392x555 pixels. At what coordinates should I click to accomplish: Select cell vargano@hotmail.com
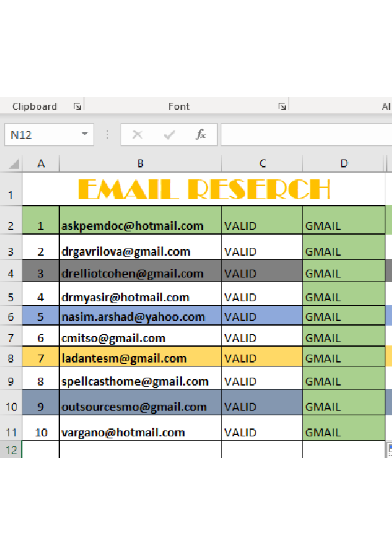140,428
